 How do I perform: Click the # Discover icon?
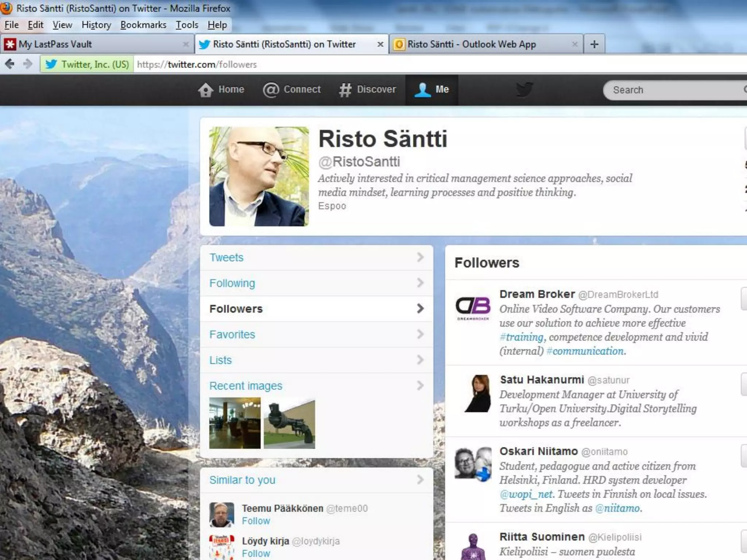click(345, 90)
